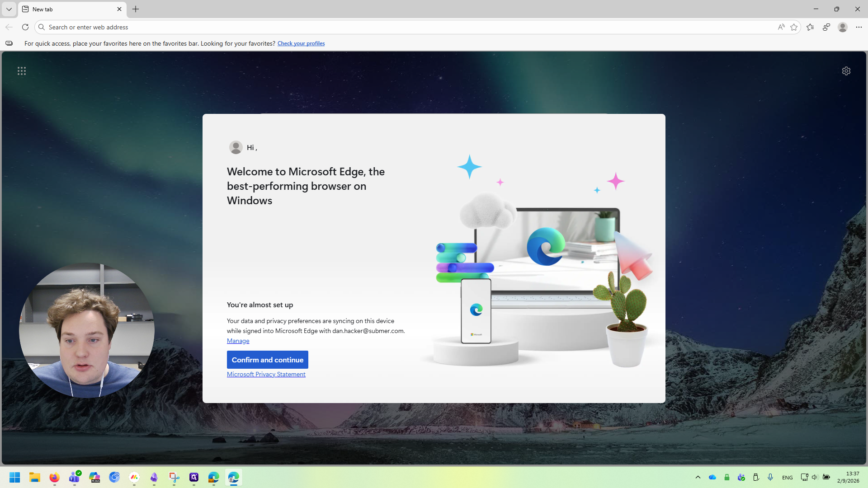Add this page to favorites star icon
This screenshot has height=488, width=868.
794,27
